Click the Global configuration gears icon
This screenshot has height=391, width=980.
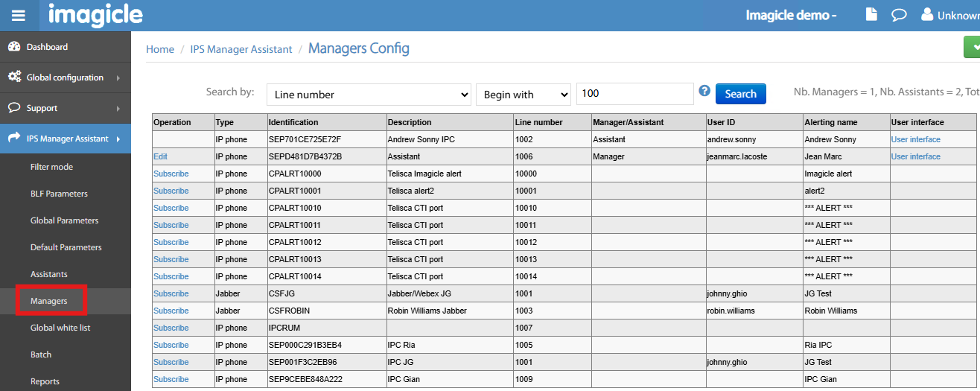pyautogui.click(x=14, y=77)
